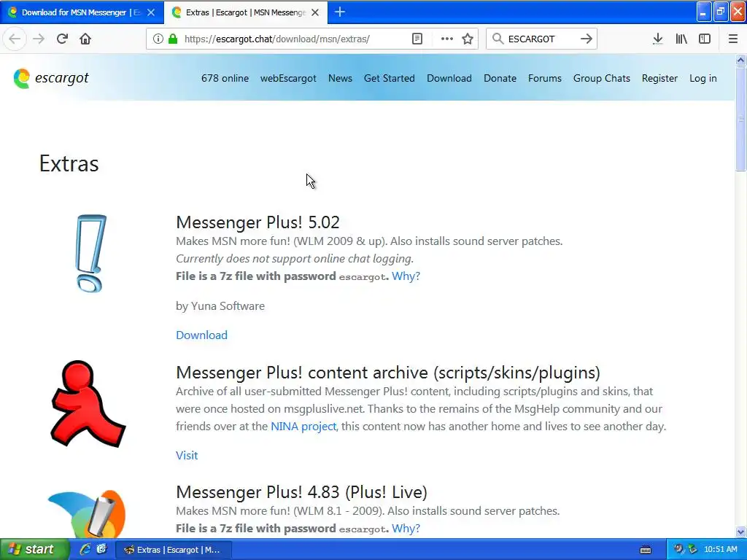Toggle the sidebar view icon
The image size is (747, 560).
pyautogui.click(x=705, y=39)
